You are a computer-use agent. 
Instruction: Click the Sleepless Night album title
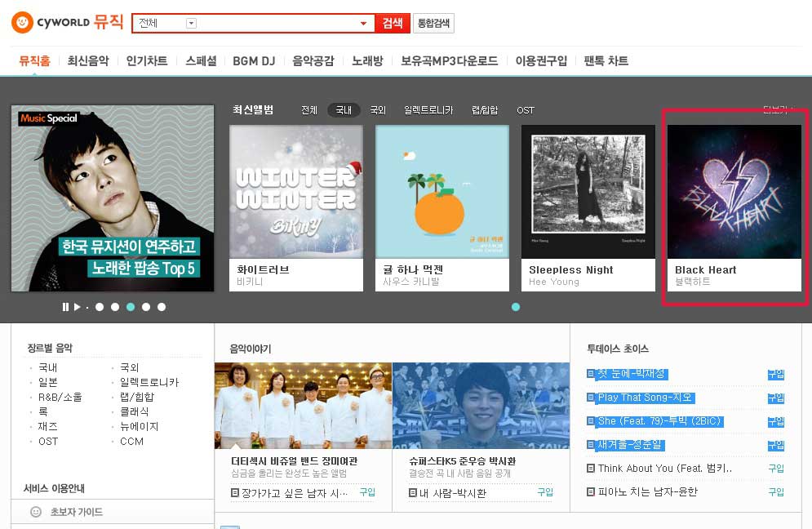(571, 270)
